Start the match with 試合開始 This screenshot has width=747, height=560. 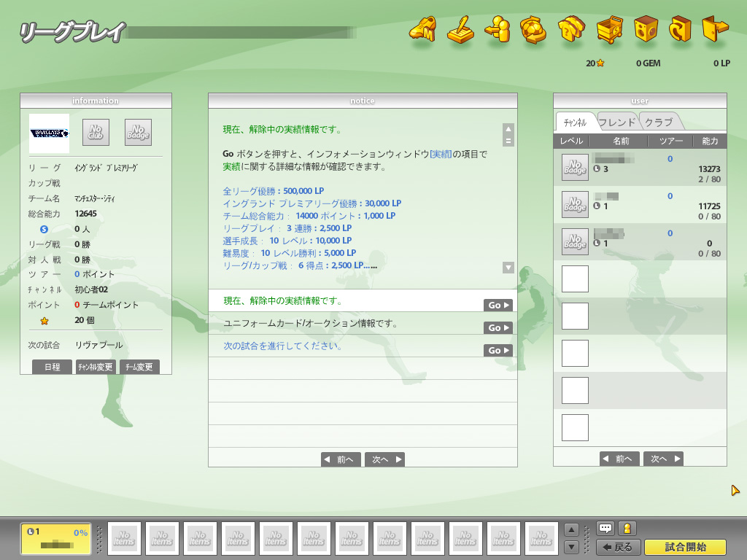pyautogui.click(x=685, y=547)
